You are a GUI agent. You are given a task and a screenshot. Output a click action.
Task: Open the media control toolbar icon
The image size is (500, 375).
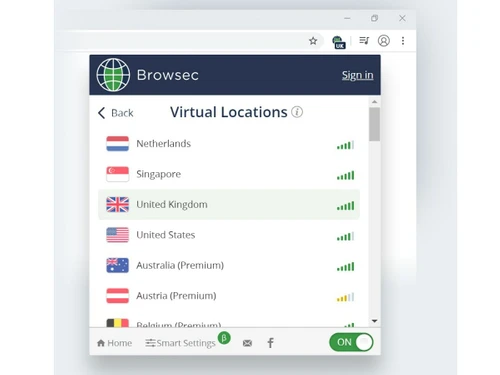[x=364, y=41]
